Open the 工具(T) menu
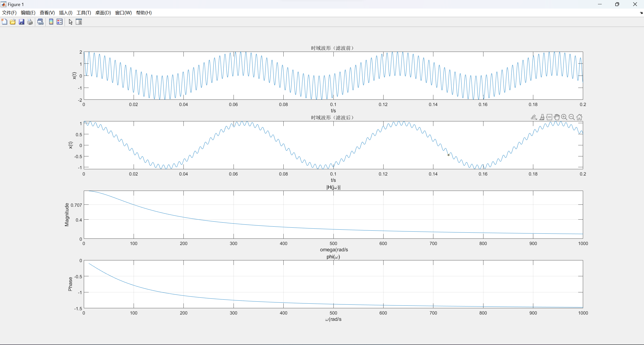Image resolution: width=644 pixels, height=345 pixels. coord(84,13)
